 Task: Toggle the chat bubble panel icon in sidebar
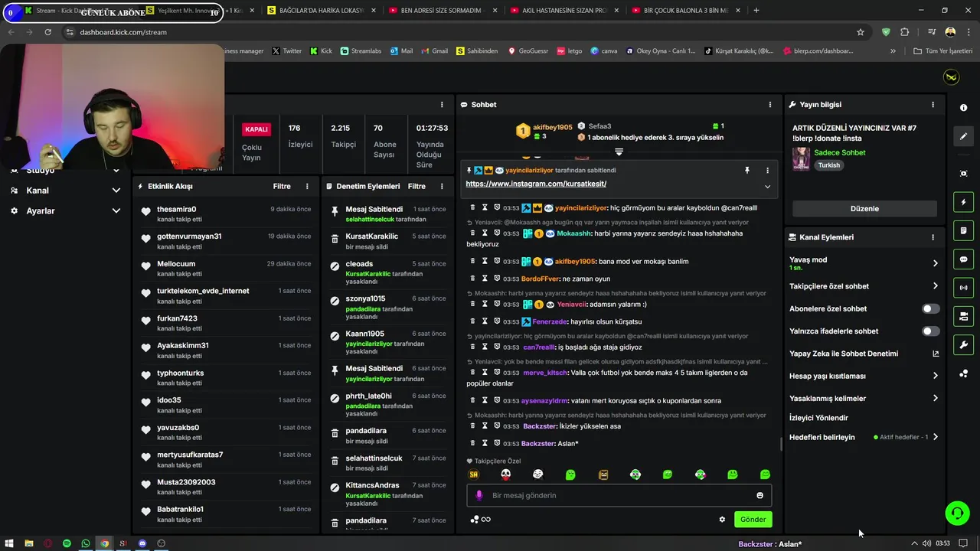[963, 259]
